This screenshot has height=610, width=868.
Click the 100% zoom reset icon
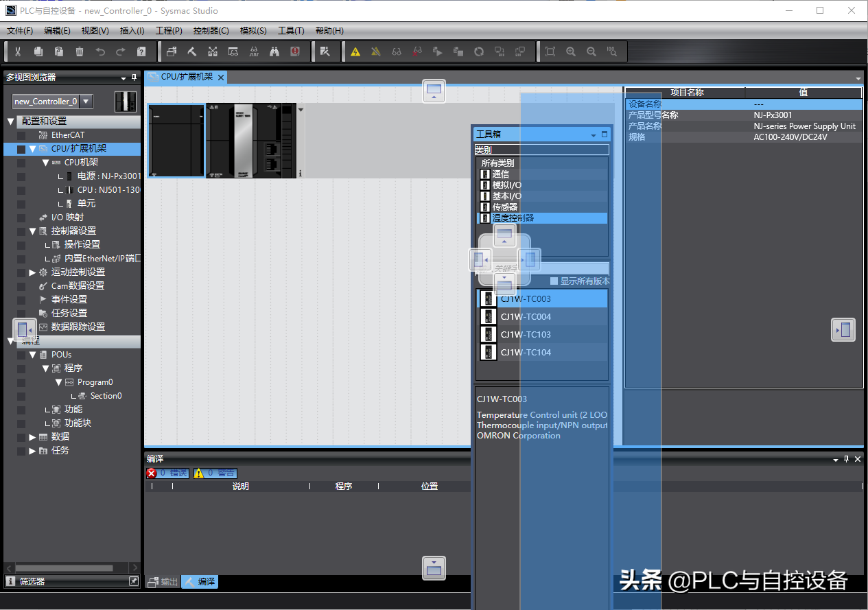click(x=612, y=51)
